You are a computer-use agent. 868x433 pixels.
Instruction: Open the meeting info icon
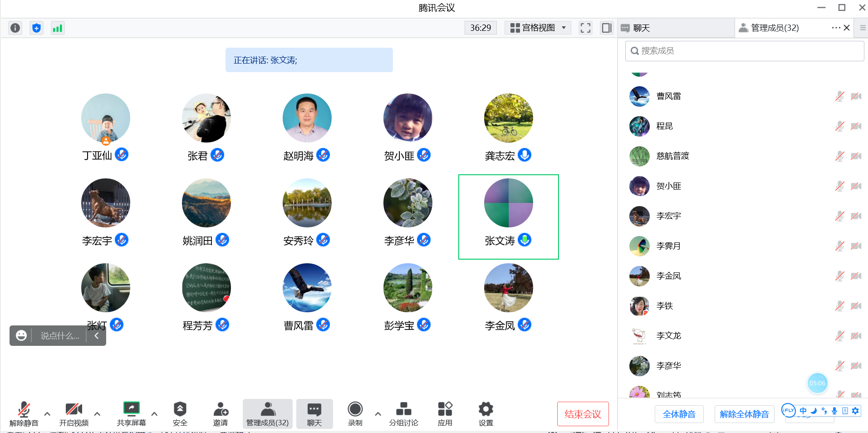[x=15, y=28]
